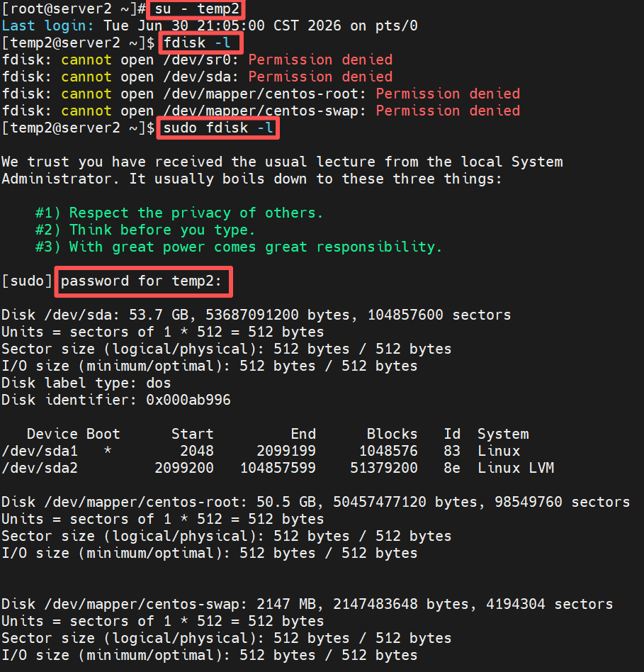Click the 'Last login:' label text

click(x=47, y=26)
